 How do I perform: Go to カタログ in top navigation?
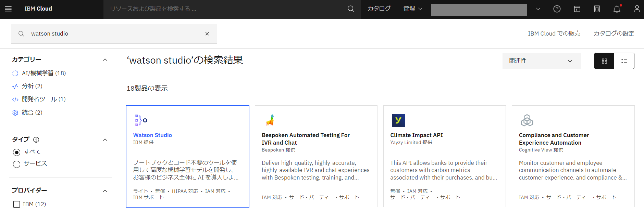coord(379,9)
